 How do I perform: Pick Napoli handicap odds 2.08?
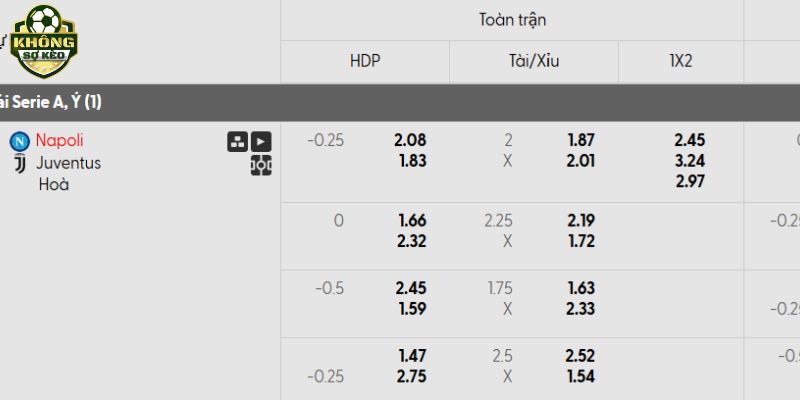click(x=410, y=141)
